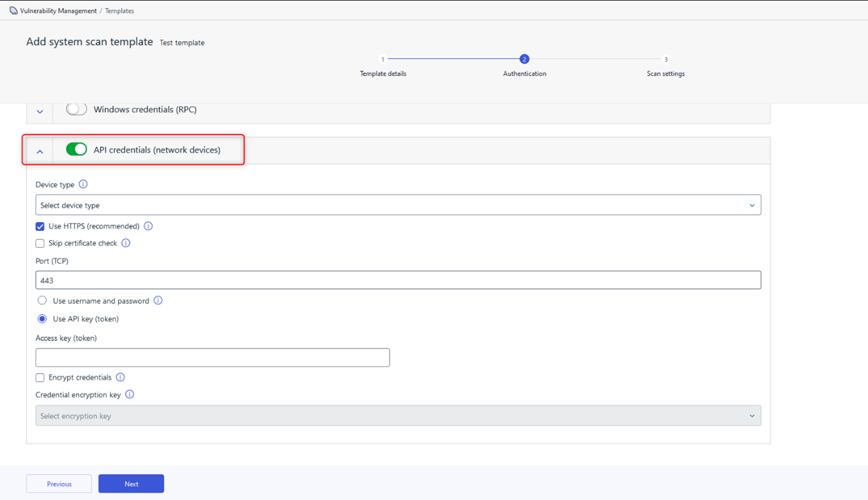Jump to step 3 Scan settings
The width and height of the screenshot is (868, 500).
click(665, 66)
